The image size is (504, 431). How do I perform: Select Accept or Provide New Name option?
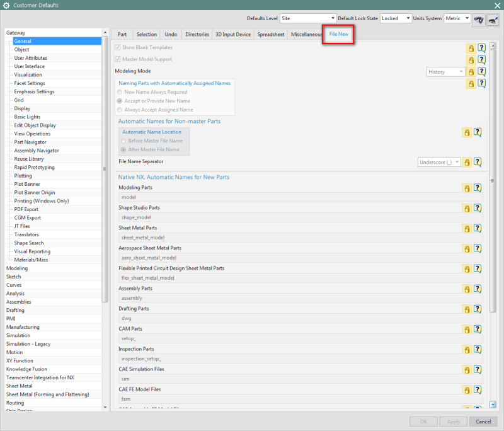[x=120, y=101]
